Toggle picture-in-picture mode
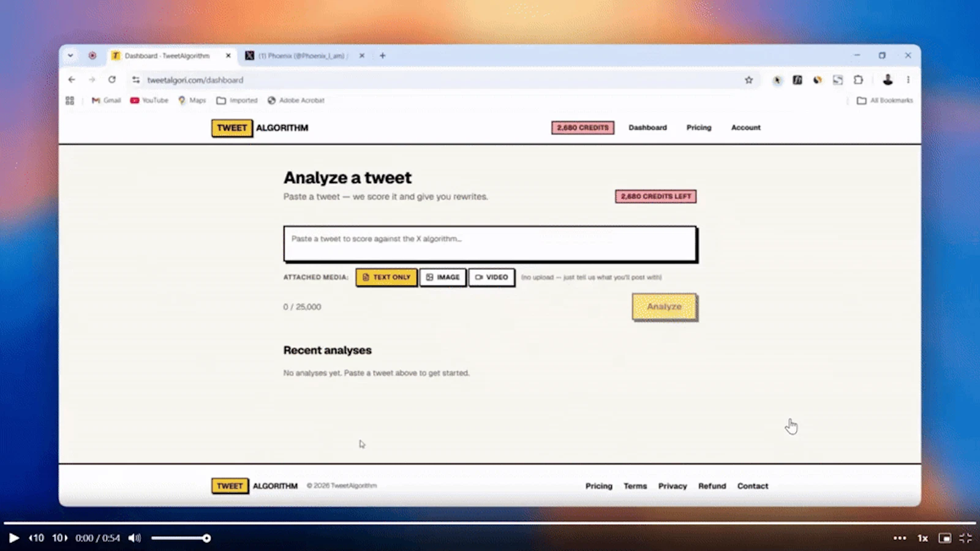Screen dimensions: 980x551 (945, 538)
